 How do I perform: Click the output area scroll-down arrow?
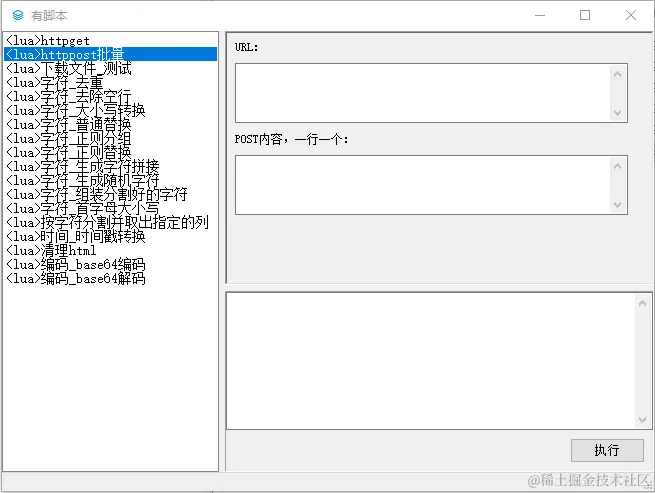(x=642, y=419)
